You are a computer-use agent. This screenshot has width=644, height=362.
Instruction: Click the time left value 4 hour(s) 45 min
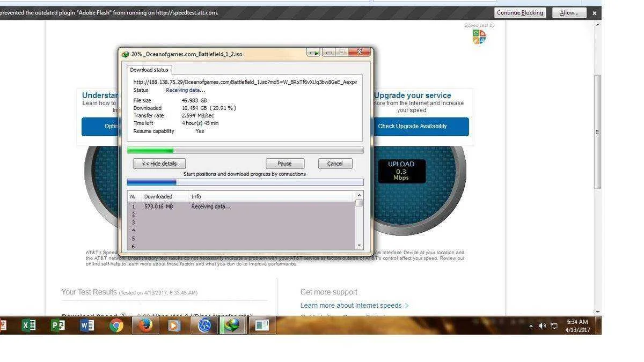coord(200,123)
